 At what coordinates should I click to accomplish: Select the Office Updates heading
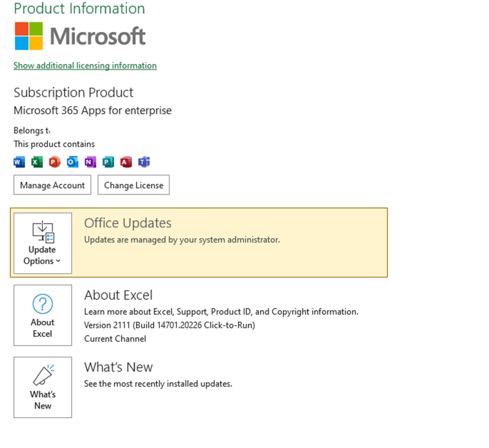point(128,223)
